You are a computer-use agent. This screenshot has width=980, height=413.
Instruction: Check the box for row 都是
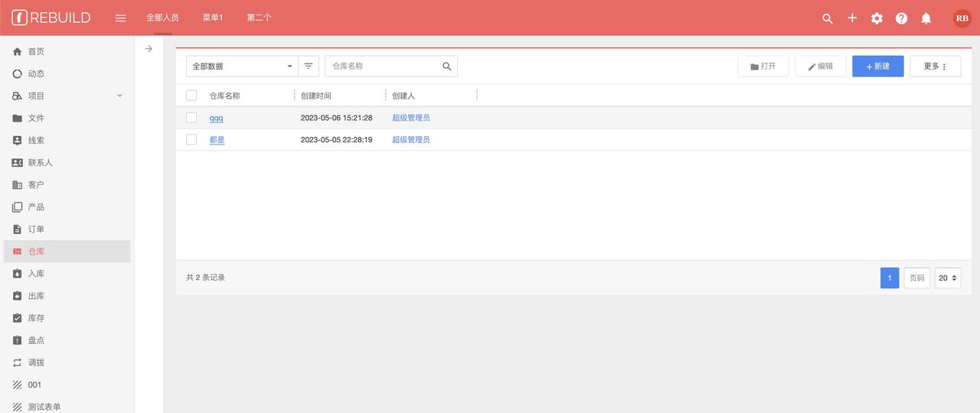191,140
